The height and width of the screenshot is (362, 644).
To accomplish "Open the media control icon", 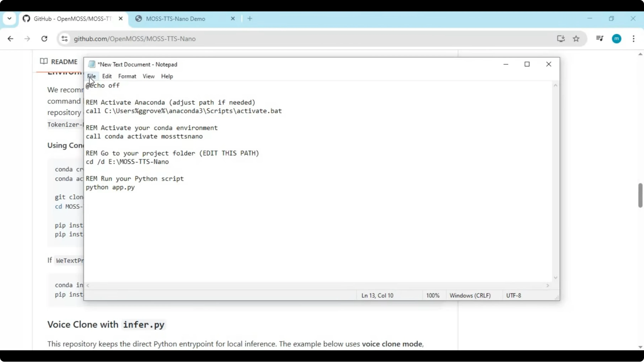I will click(x=600, y=39).
